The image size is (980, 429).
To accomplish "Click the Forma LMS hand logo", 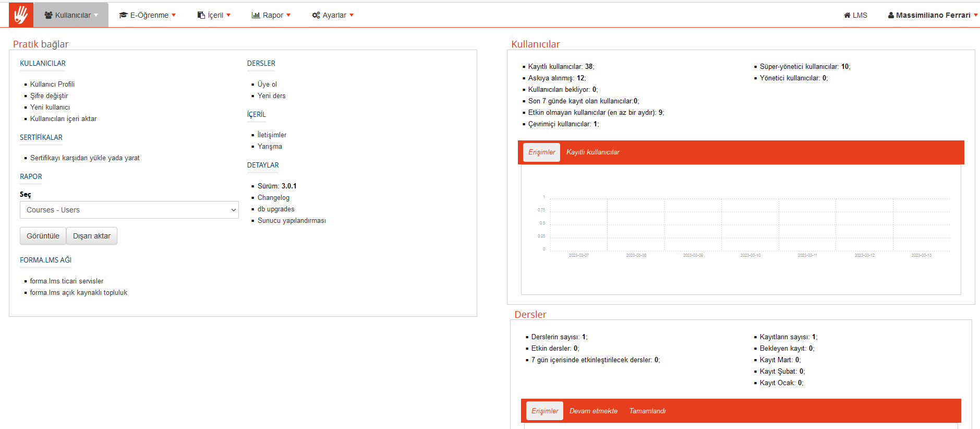I will click(21, 15).
